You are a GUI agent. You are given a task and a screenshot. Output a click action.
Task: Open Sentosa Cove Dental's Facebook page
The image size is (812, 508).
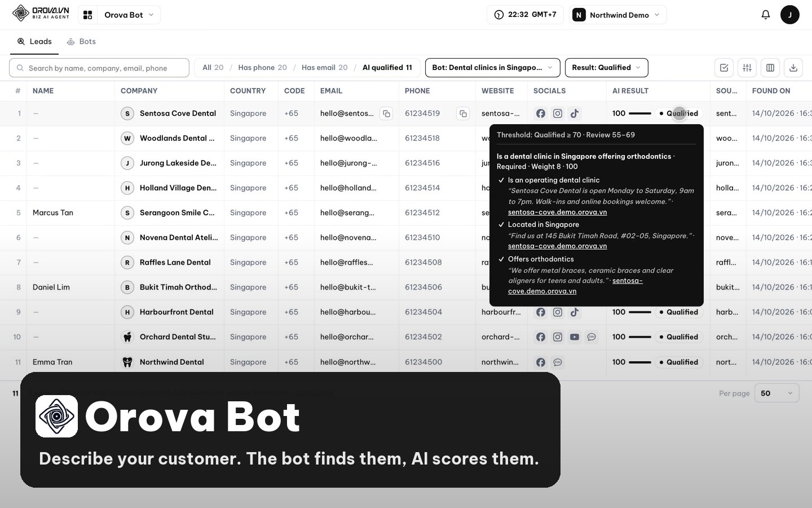point(541,113)
